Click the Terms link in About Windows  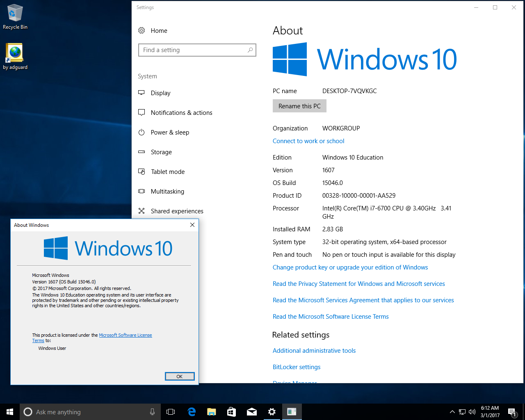point(38,340)
